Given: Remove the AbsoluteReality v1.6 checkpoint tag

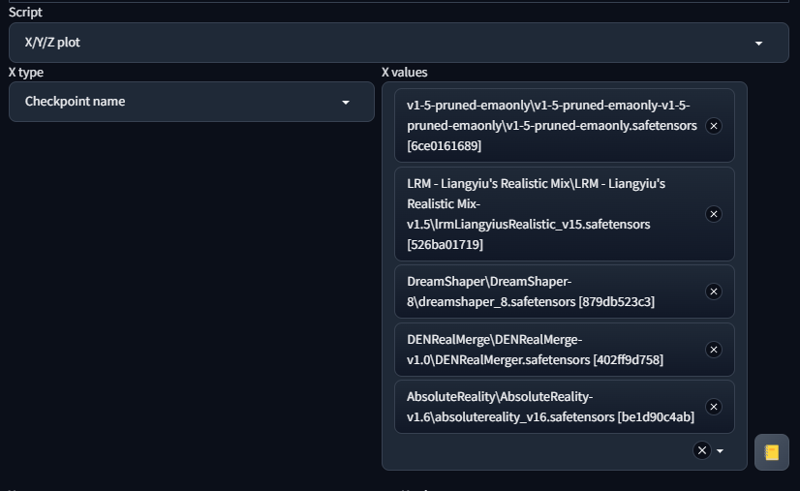Looking at the screenshot, I should click(x=713, y=407).
